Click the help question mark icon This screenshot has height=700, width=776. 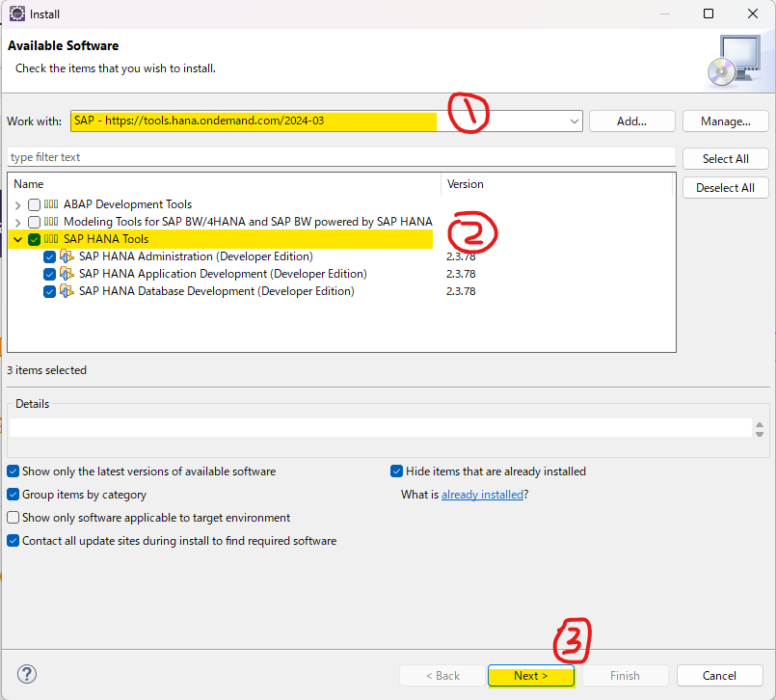tap(27, 674)
